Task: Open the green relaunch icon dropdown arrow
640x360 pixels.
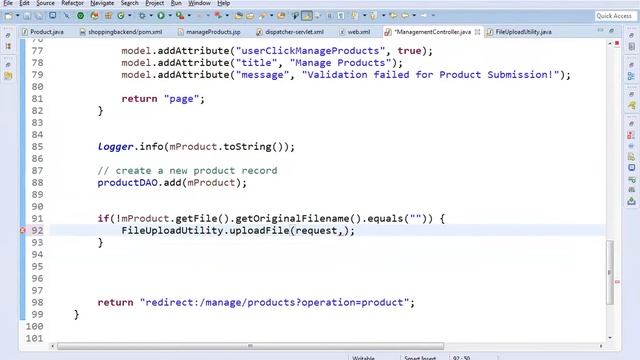Action: [130, 16]
